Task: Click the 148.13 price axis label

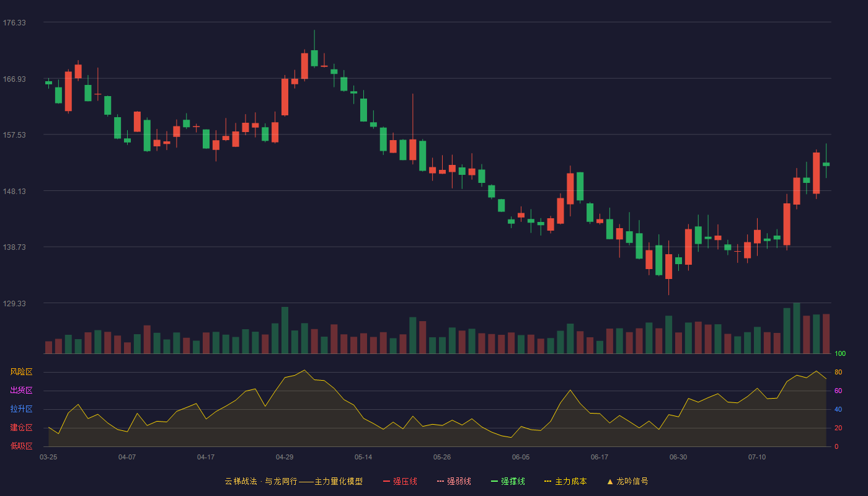Action: pos(14,192)
